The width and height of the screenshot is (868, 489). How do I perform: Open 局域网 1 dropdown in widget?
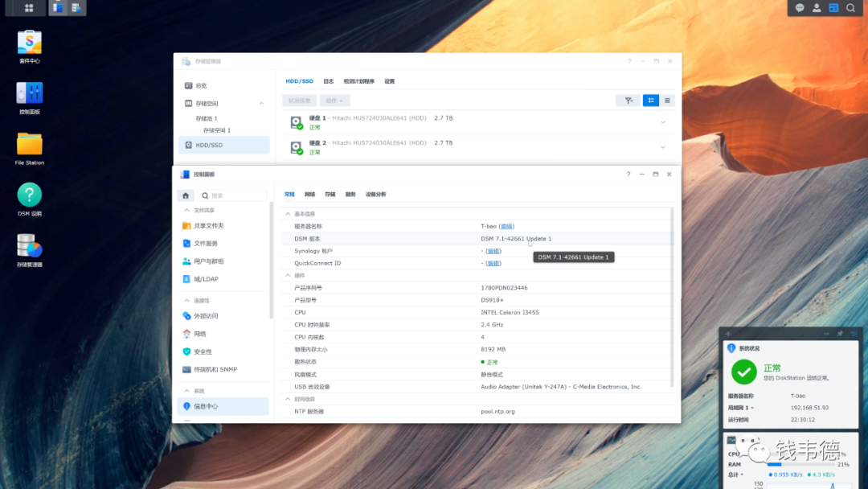[x=741, y=408]
